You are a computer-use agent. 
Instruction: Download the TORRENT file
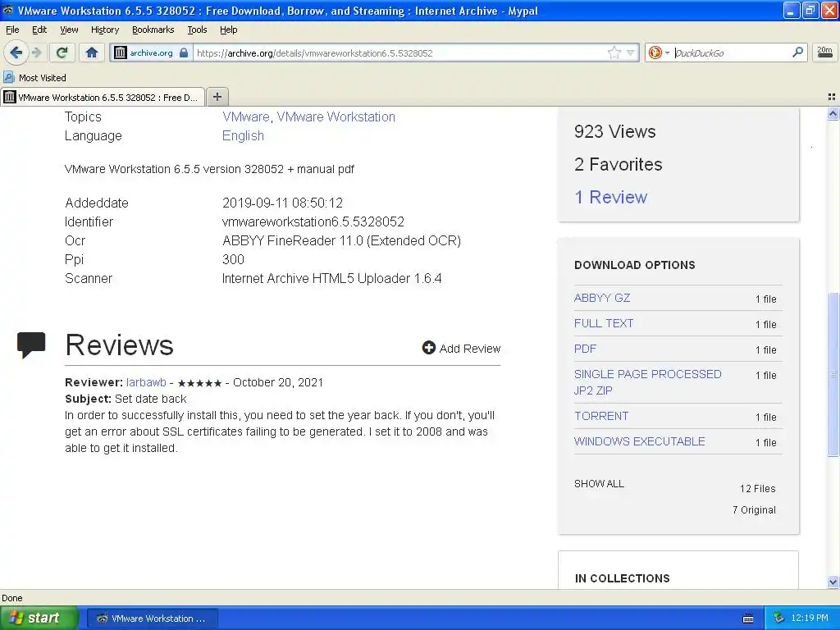(601, 416)
